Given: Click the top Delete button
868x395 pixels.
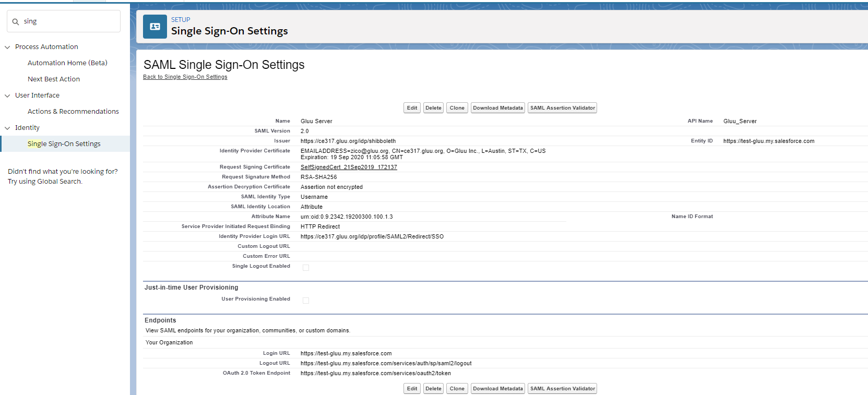Looking at the screenshot, I should [x=433, y=108].
